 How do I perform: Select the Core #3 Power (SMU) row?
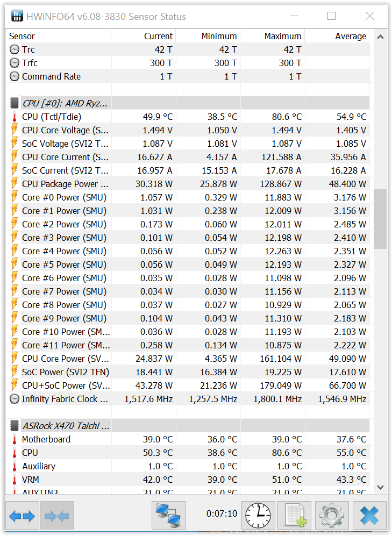pos(188,238)
